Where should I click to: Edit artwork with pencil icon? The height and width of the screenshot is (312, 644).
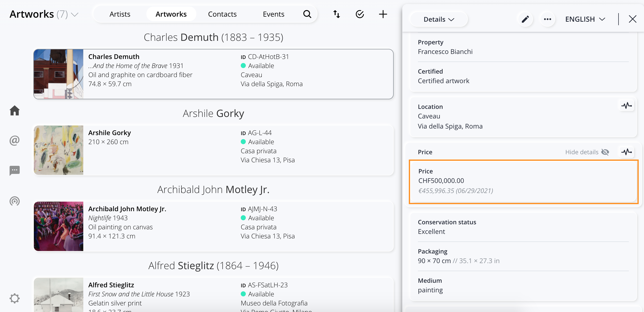(x=525, y=19)
